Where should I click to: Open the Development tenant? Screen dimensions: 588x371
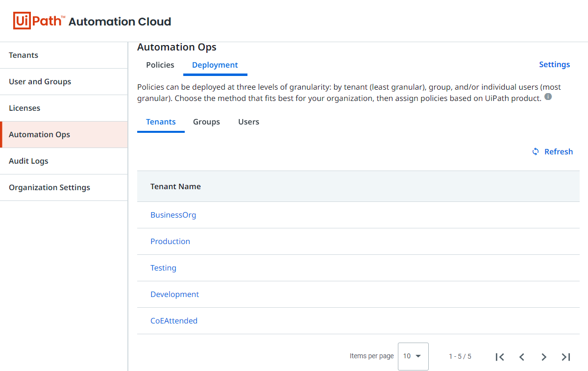point(175,295)
